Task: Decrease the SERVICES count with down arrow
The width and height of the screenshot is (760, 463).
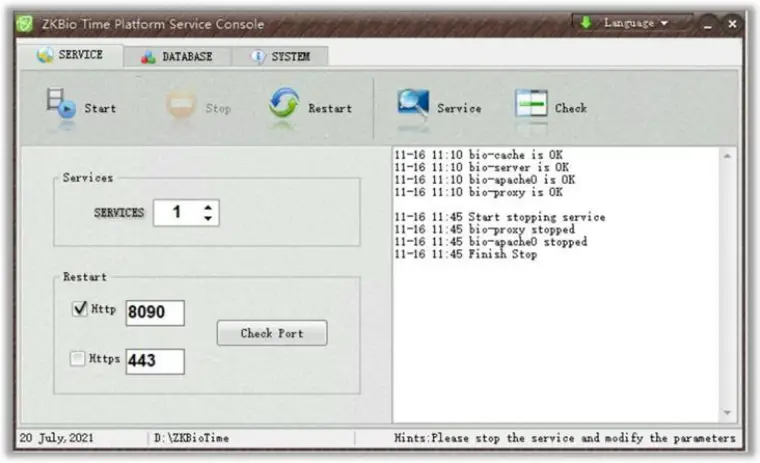Action: coord(208,218)
